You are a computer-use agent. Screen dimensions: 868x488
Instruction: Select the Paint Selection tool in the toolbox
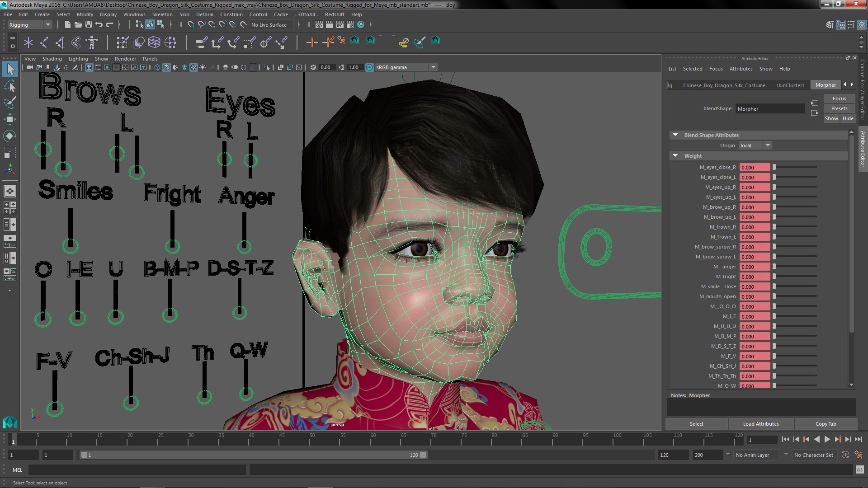pyautogui.click(x=10, y=103)
